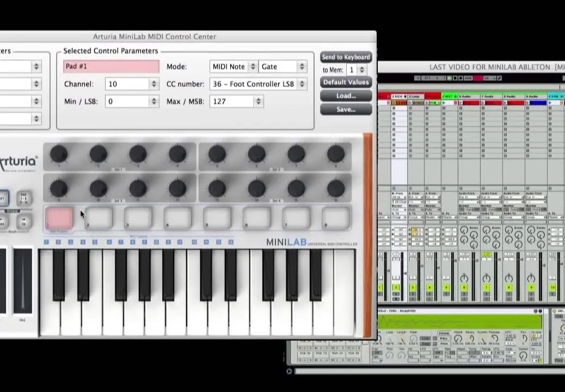Select knob 9 in Set 3
The image size is (565, 392).
59,188
